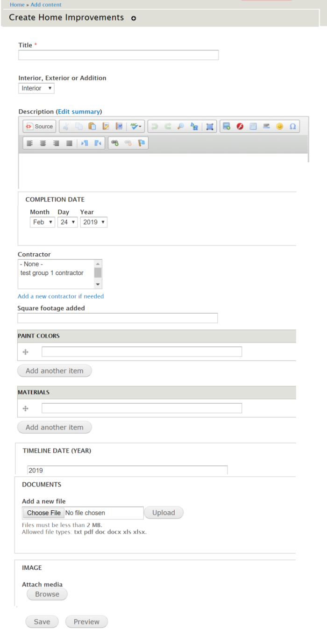
Task: Click the Home breadcrumb link
Action: (17, 5)
